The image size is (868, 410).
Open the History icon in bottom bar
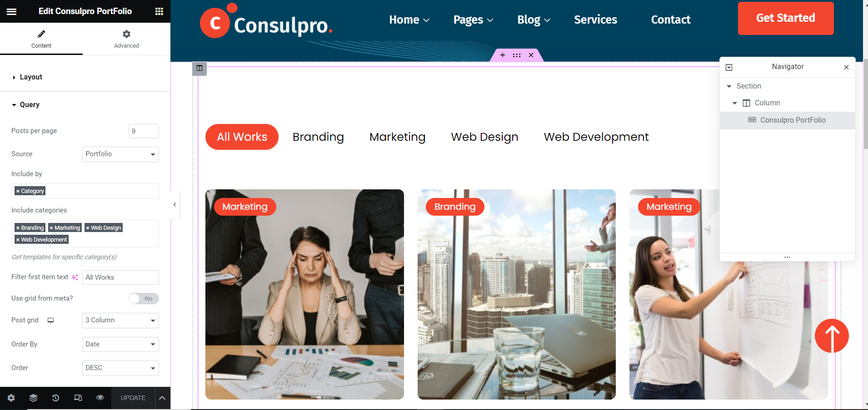(55, 398)
